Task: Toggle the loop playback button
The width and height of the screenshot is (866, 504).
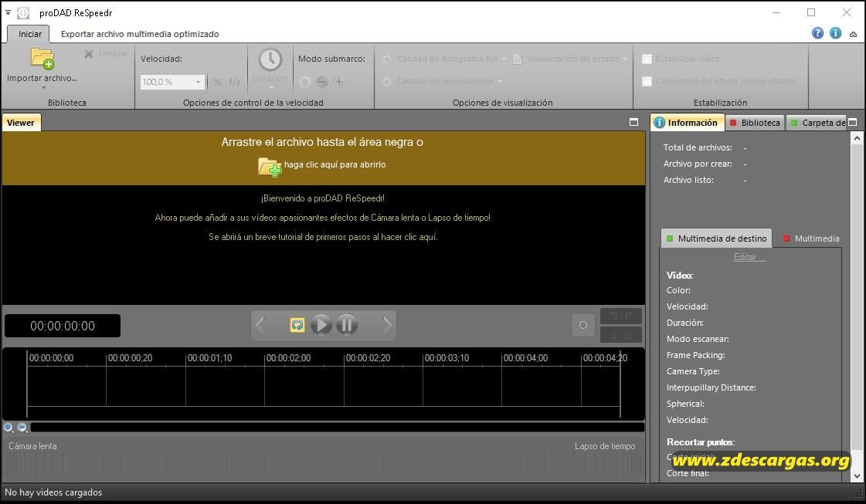Action: point(297,325)
